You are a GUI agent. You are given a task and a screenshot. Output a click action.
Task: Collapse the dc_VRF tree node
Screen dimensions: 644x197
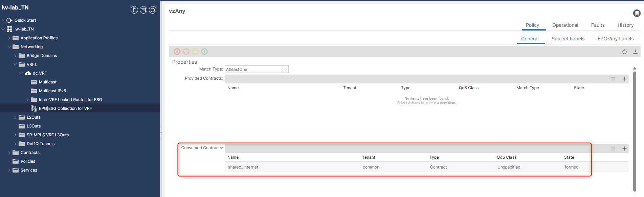pos(21,73)
